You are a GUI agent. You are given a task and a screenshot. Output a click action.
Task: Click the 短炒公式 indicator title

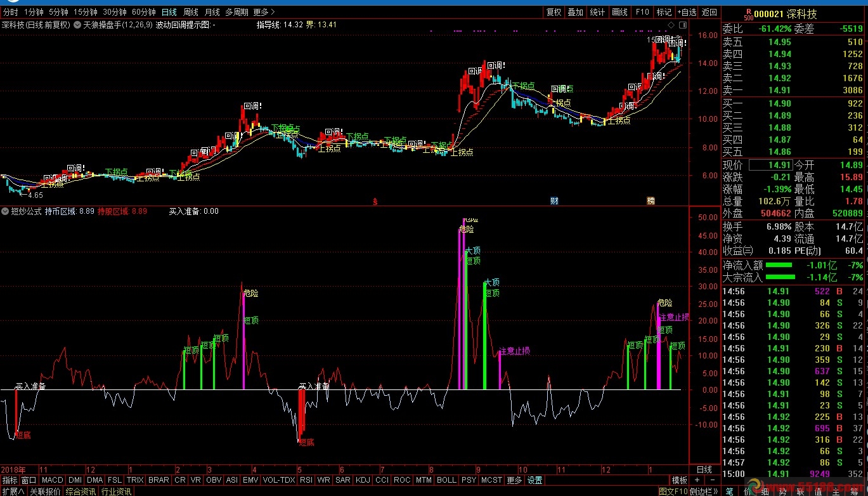tap(25, 211)
